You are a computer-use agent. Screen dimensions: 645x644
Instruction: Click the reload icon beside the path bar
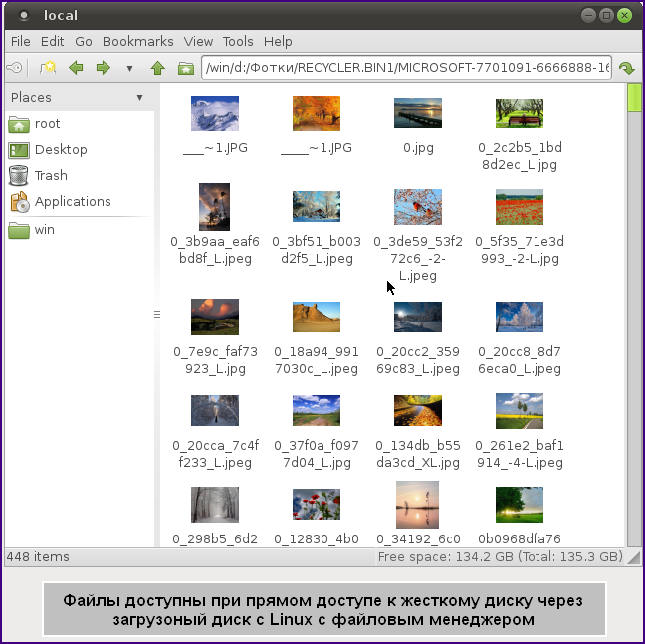click(626, 68)
